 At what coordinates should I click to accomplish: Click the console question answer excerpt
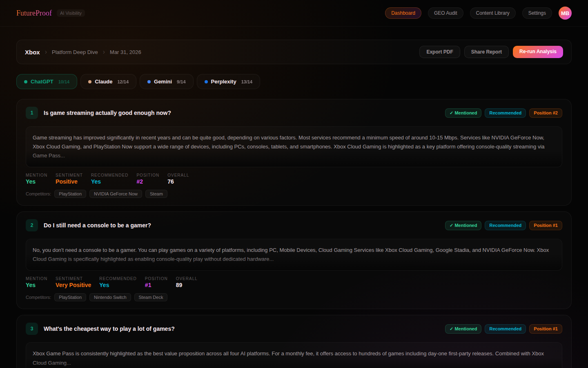294,255
